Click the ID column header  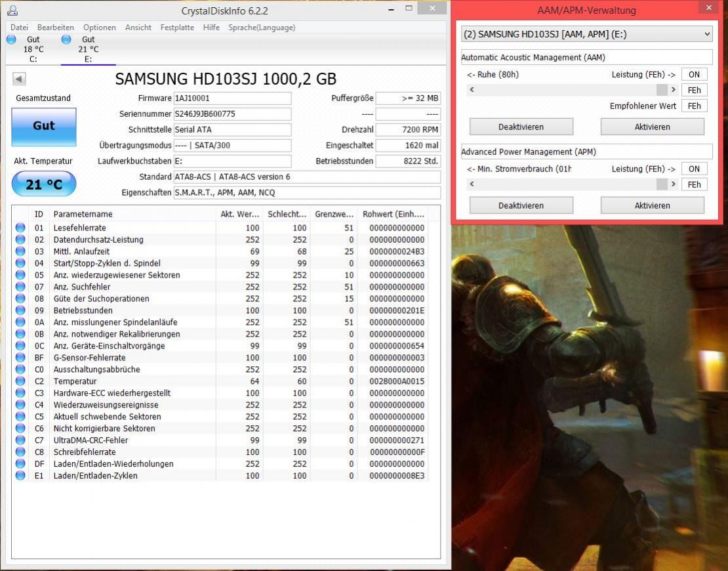pyautogui.click(x=39, y=214)
